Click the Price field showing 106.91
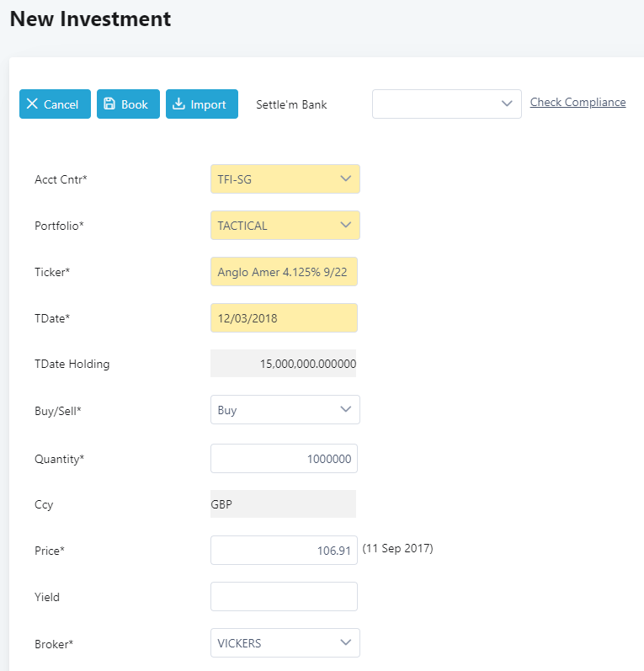This screenshot has height=671, width=644. 284,551
